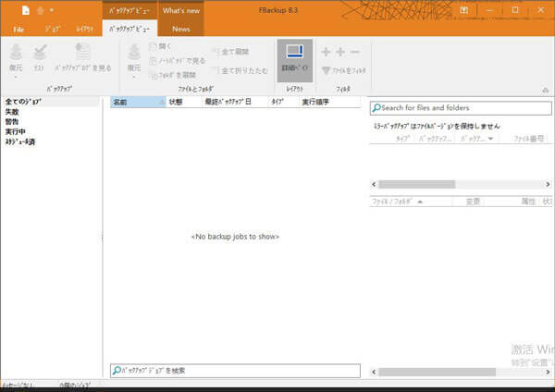Sort by the 実行順序 column header
The height and width of the screenshot is (392, 555).
point(330,102)
